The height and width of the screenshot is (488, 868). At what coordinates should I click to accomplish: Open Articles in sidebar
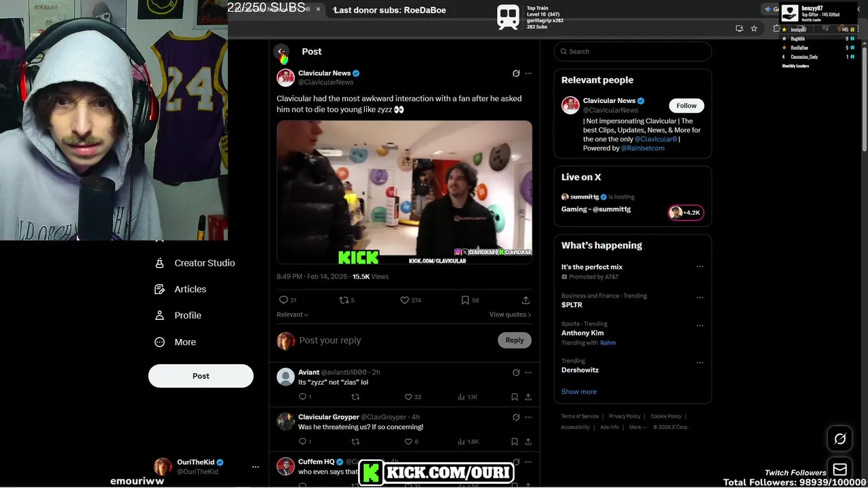(x=180, y=289)
